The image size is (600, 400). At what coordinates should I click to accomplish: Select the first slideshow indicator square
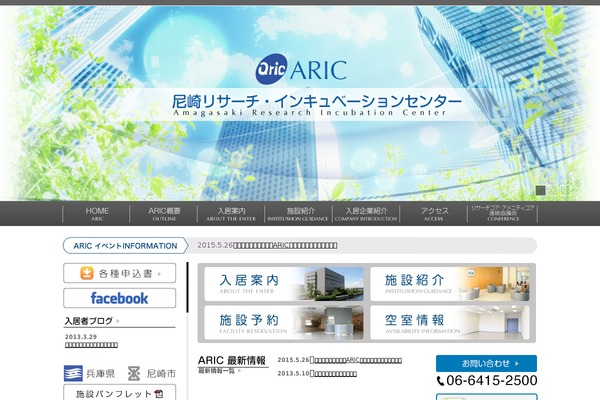tap(540, 190)
